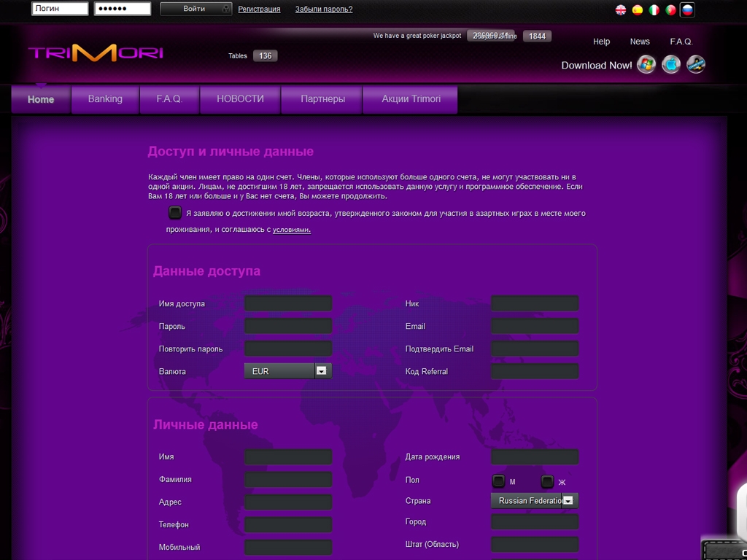
Task: Open the Banking navigation tab
Action: tap(105, 99)
